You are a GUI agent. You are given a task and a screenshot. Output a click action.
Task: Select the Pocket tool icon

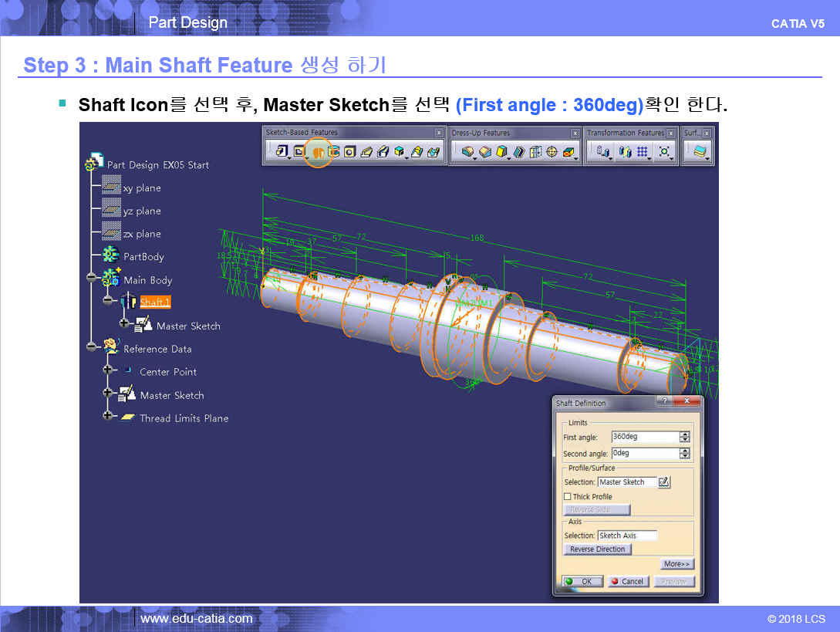tap(299, 152)
